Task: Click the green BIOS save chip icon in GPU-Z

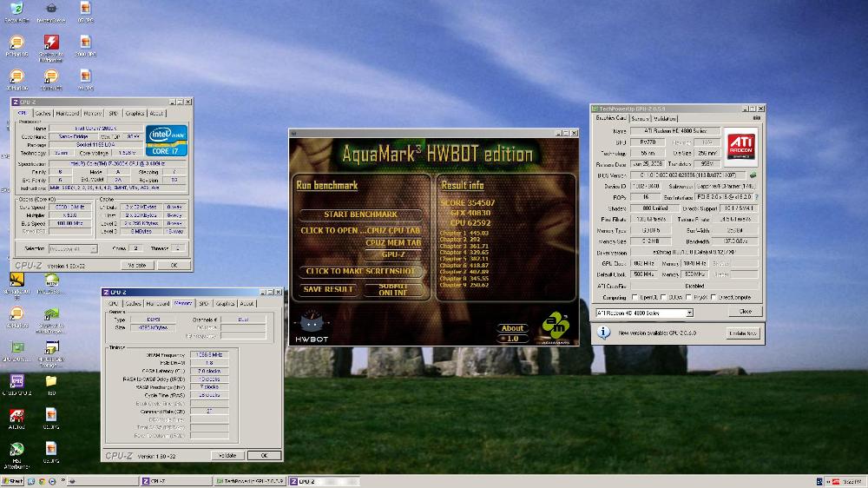Action: click(x=753, y=175)
